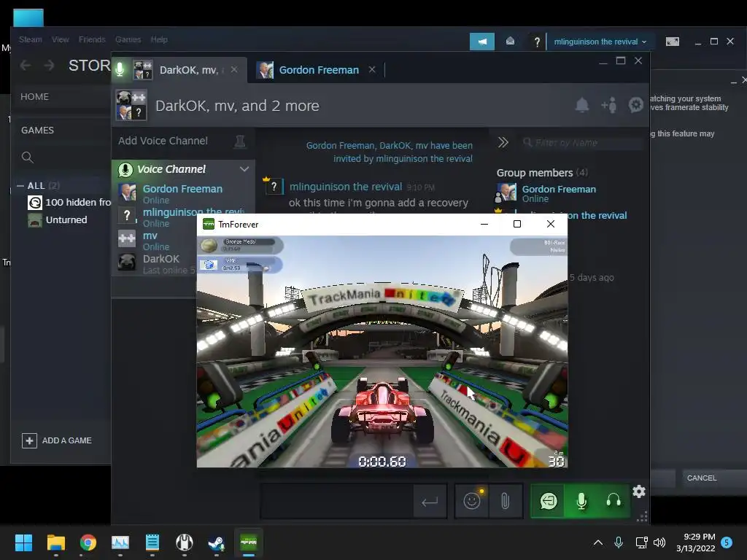
Task: Go back with the Steam back arrow
Action: click(x=26, y=65)
